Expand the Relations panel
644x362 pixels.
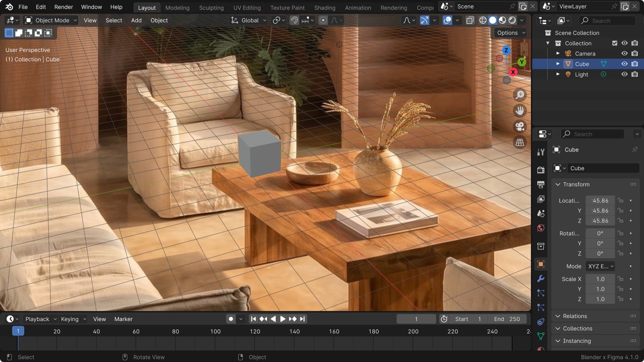pyautogui.click(x=557, y=316)
